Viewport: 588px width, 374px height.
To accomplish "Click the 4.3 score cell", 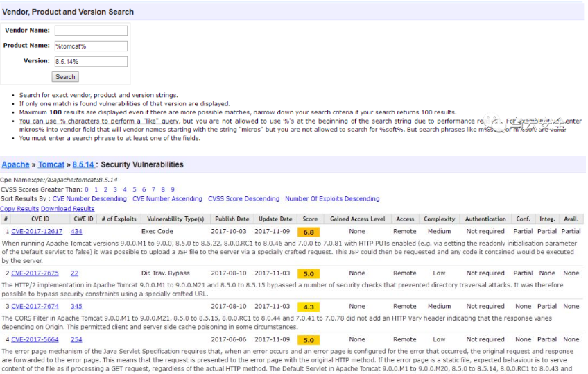I will tap(309, 307).
